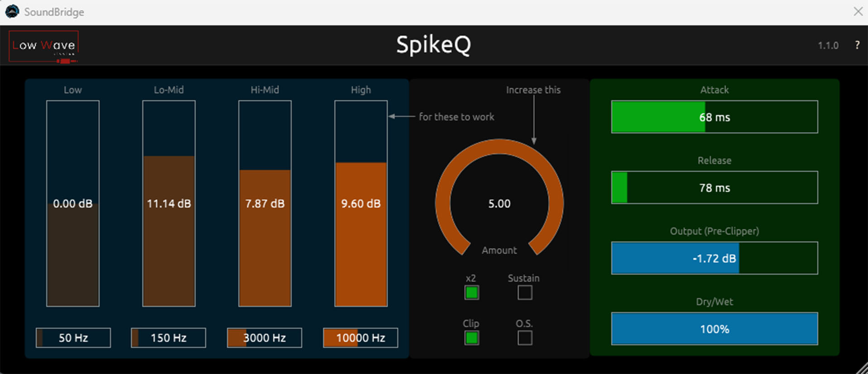Click the Amount label under the knob
The image size is (868, 374).
click(x=499, y=250)
